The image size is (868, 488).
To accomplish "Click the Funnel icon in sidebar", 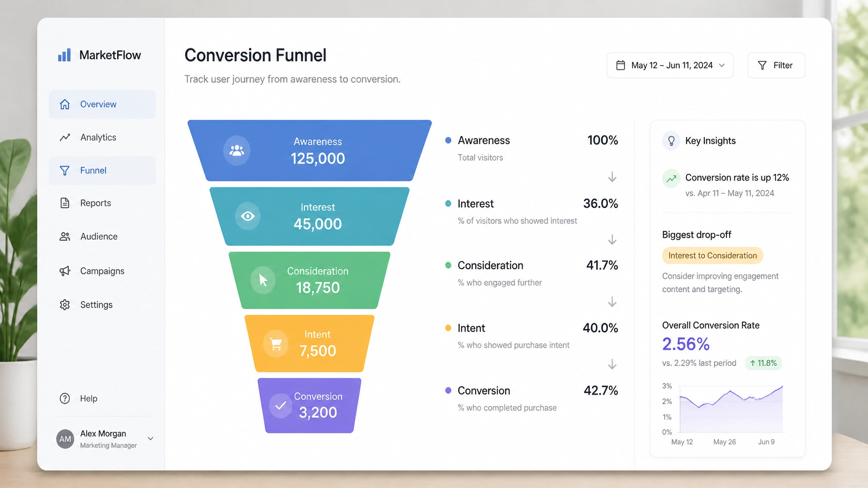I will point(64,170).
